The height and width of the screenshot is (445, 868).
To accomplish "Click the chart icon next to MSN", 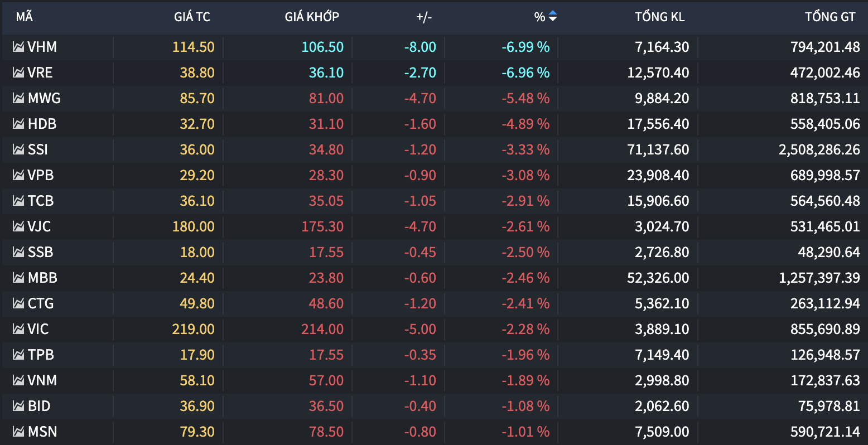I will 18,432.
